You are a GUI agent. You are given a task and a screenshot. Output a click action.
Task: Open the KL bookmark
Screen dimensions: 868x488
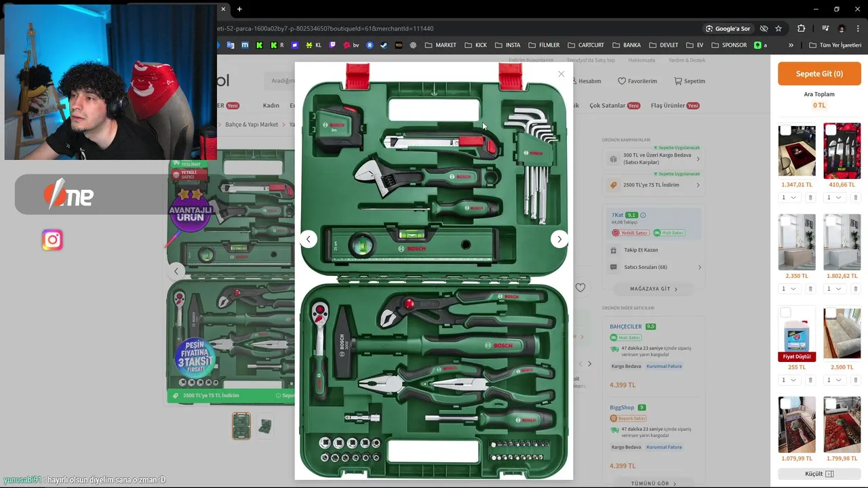click(x=313, y=45)
